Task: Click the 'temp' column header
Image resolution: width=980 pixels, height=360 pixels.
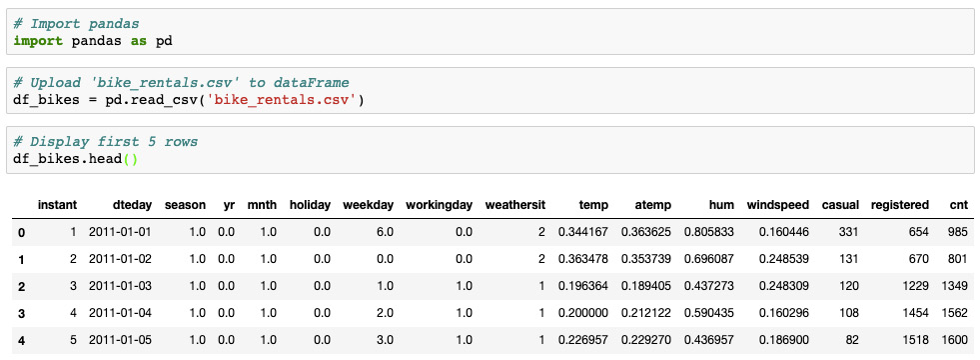Action: (x=593, y=205)
